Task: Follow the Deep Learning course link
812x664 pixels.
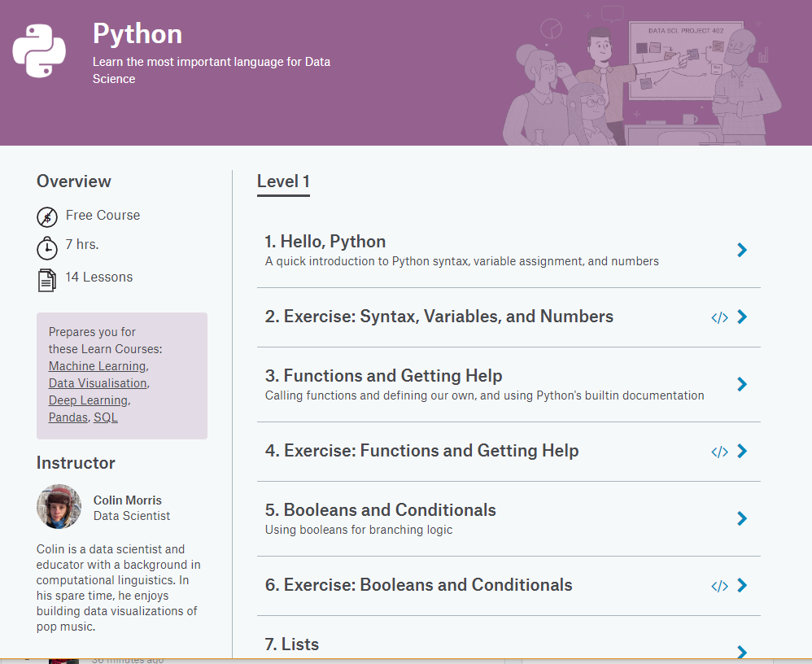Action: 88,400
